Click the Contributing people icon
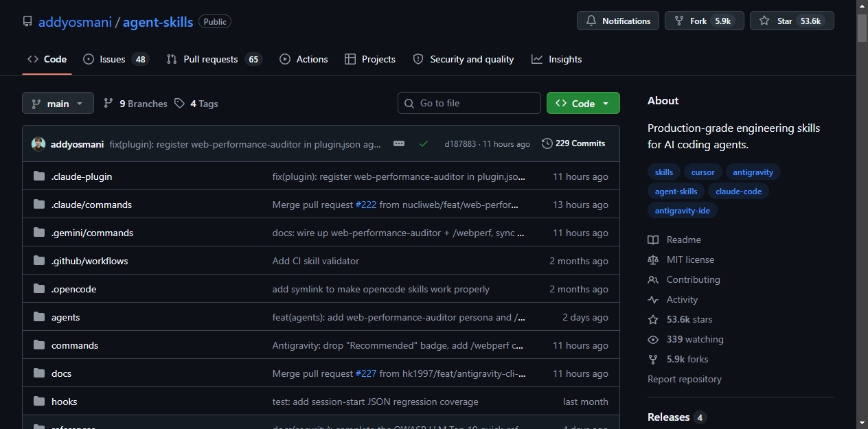Screen dimensions: 868x429 (653, 280)
